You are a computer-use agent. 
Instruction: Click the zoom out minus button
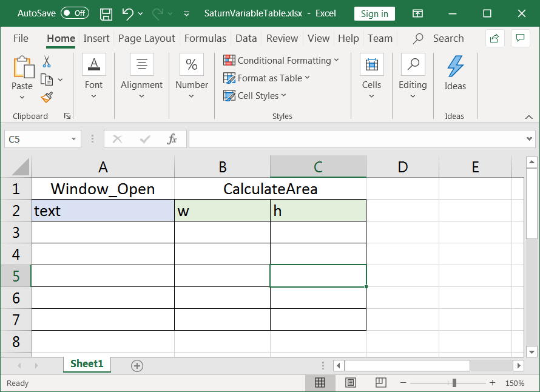coord(403,383)
